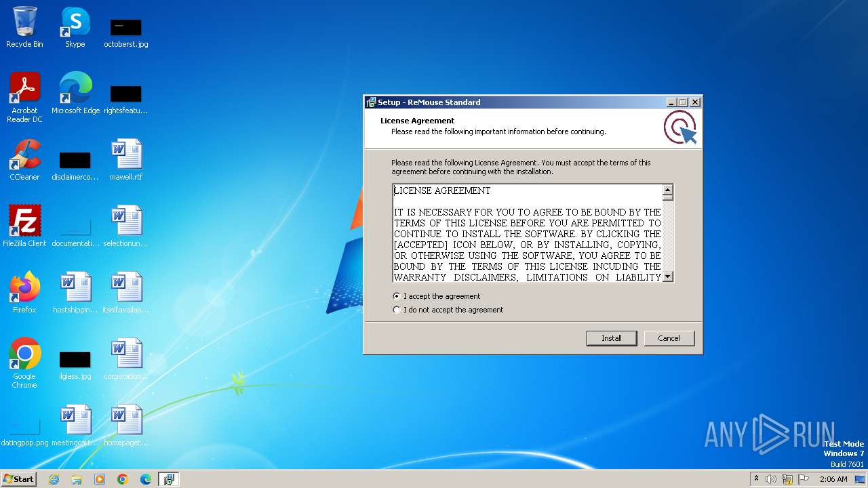
Task: Close the ReMouse setup window
Action: coord(694,102)
